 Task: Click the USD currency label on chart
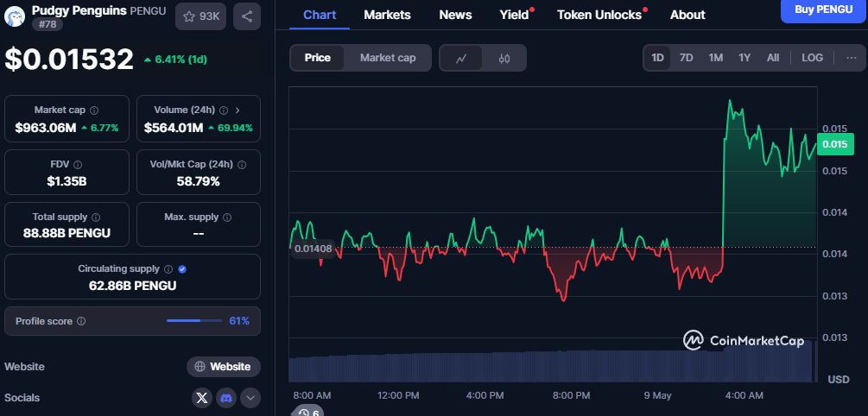point(839,380)
